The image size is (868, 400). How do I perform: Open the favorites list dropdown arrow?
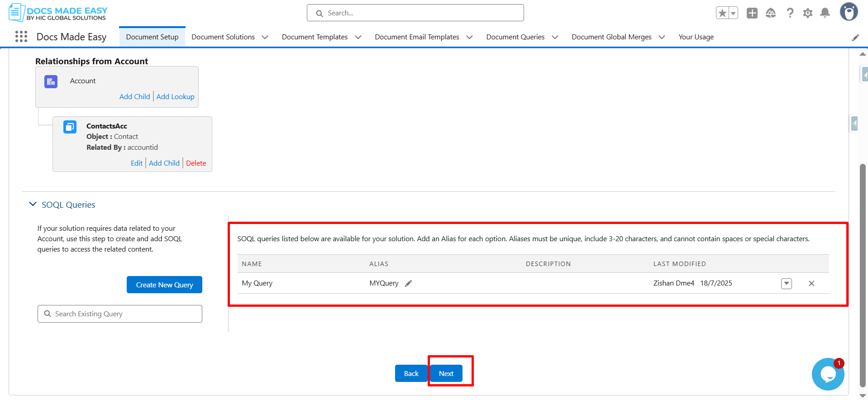coord(733,13)
